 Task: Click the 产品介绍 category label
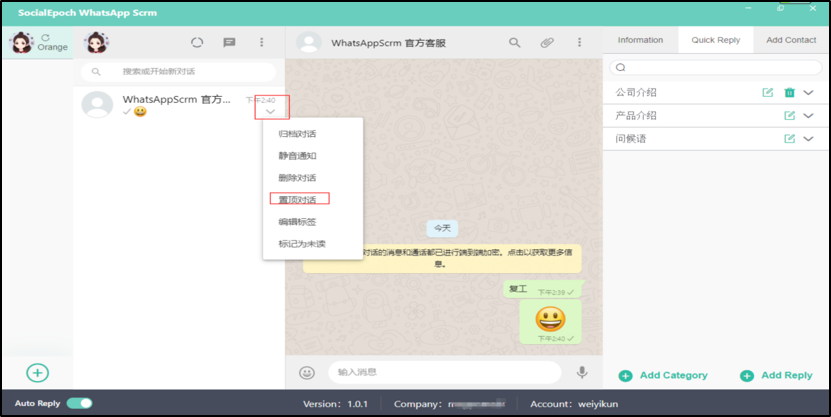636,116
